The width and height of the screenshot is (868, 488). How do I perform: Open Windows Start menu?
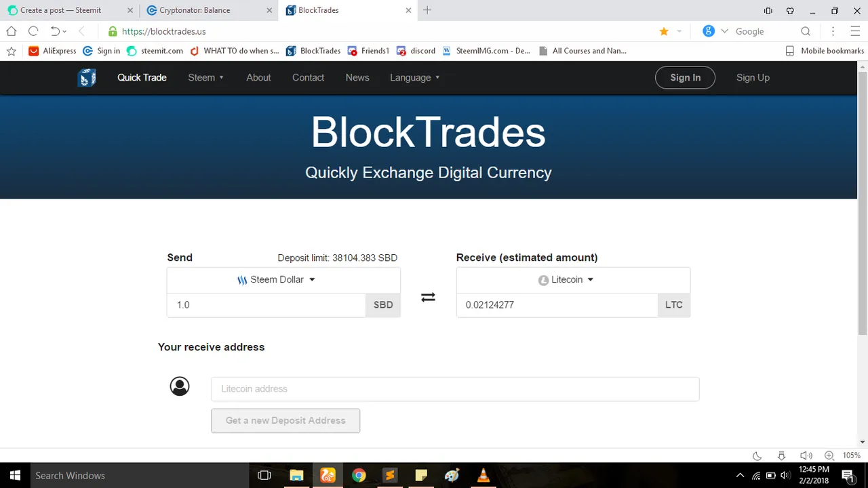pos(15,475)
